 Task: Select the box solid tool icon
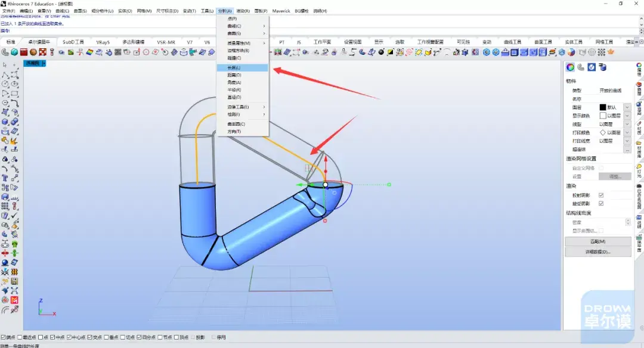coord(5,122)
